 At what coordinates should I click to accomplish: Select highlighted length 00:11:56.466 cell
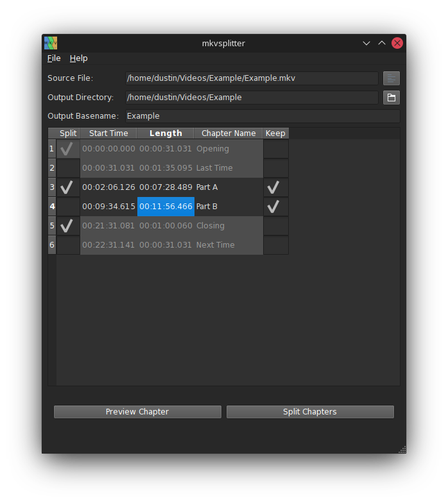point(166,207)
